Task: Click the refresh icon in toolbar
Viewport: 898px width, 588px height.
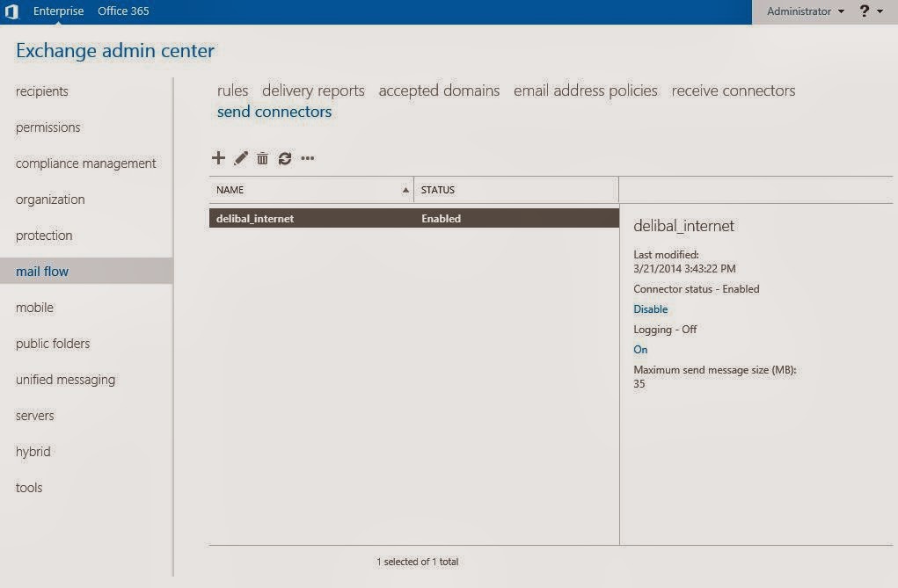Action: pyautogui.click(x=284, y=158)
